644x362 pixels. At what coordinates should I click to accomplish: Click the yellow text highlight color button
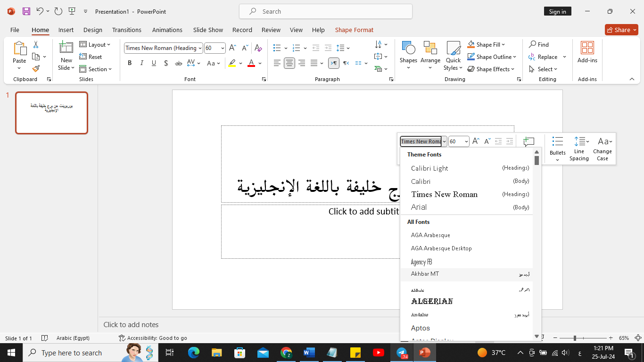(231, 63)
